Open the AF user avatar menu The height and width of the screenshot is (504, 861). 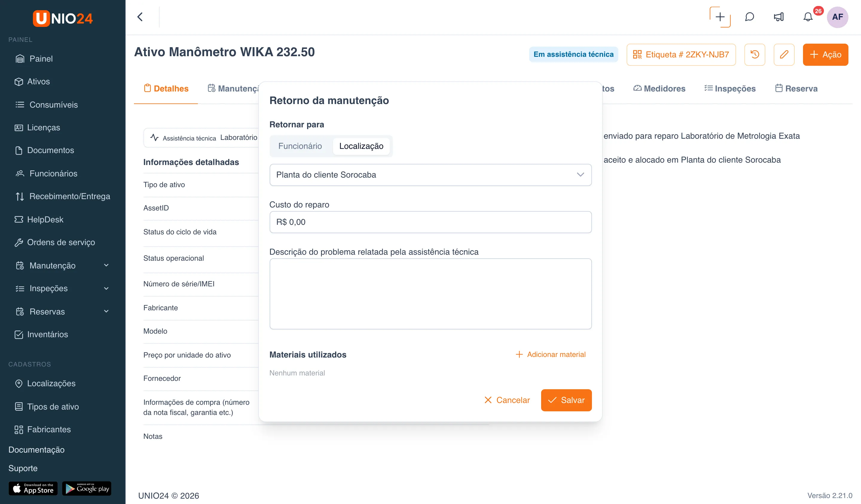tap(837, 17)
